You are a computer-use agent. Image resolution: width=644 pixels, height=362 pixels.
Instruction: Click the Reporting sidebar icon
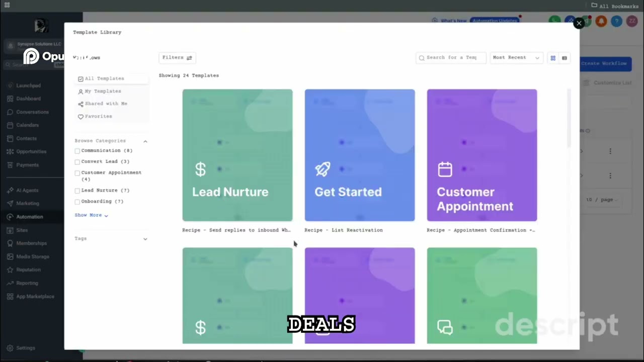point(10,283)
